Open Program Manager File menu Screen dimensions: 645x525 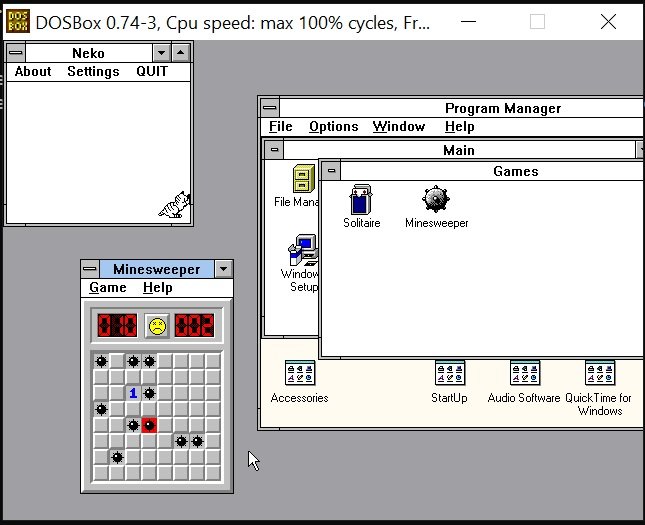tap(281, 126)
